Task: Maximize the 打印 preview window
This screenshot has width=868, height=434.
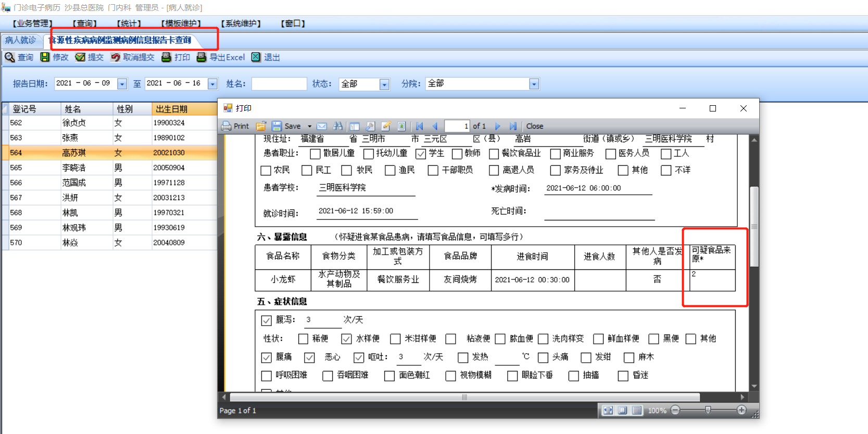Action: click(x=713, y=108)
